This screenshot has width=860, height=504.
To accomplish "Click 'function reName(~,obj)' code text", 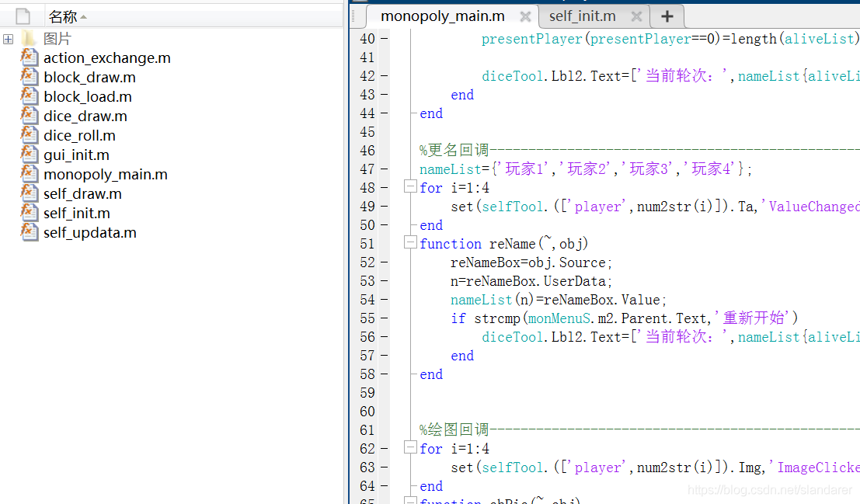I will click(x=503, y=244).
